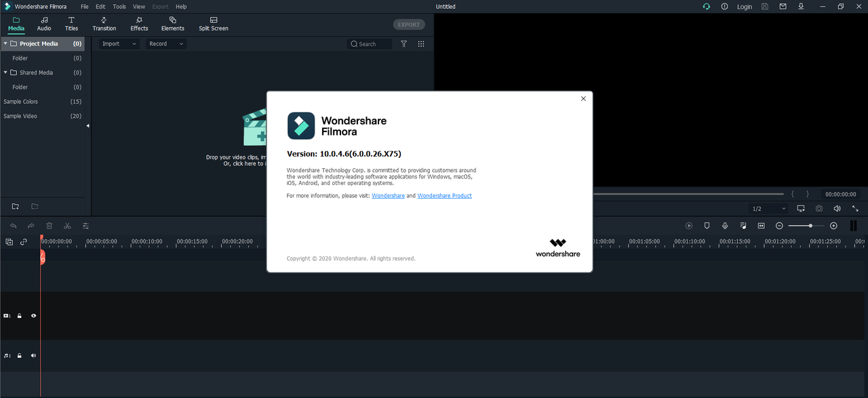Toggle the lock on audio track 1
This screenshot has width=868, height=398.
[20, 355]
